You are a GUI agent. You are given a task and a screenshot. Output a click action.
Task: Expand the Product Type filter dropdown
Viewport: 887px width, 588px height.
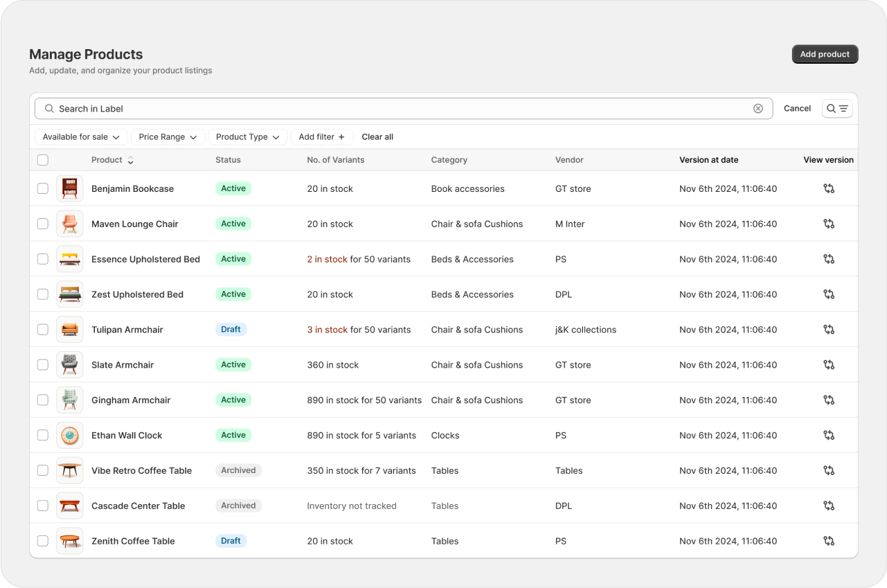[247, 137]
